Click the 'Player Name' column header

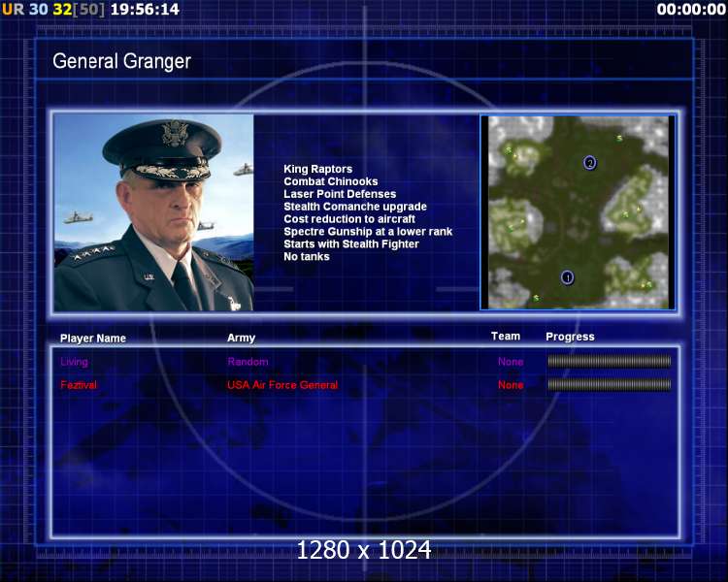pos(93,339)
